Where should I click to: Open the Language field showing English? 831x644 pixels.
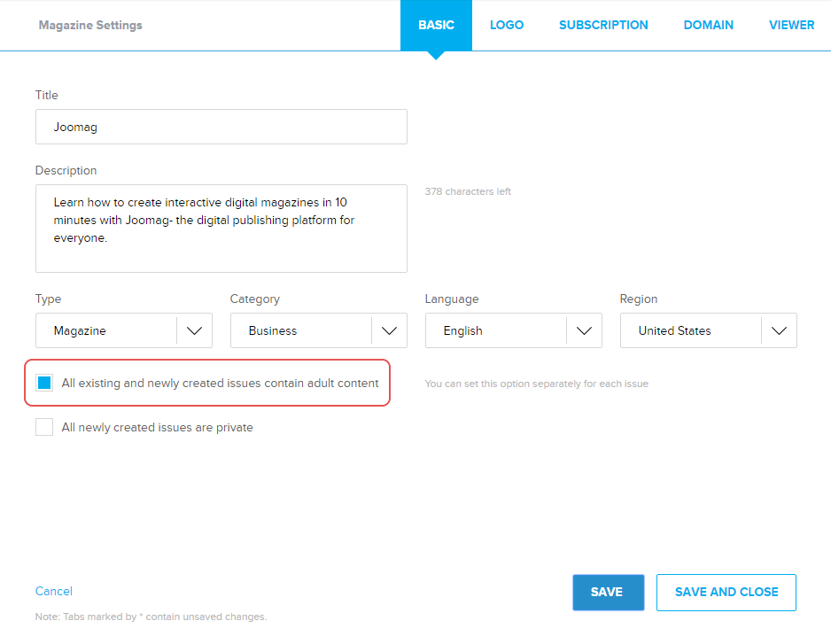point(496,330)
